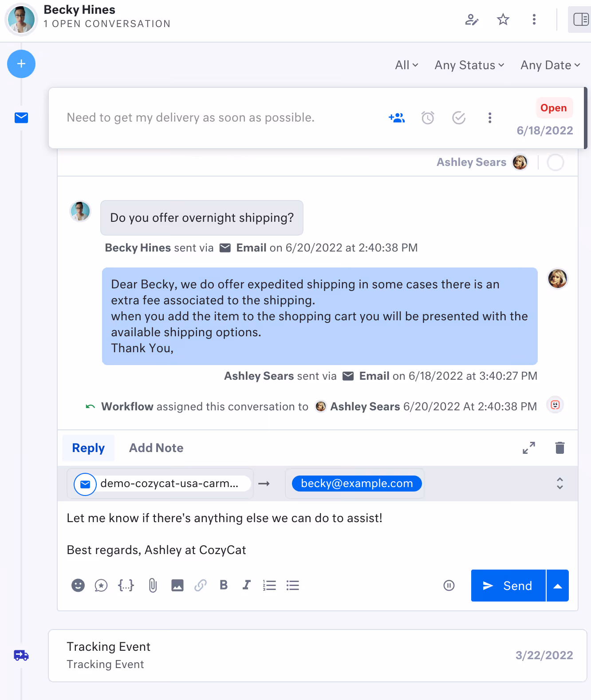Image resolution: width=591 pixels, height=700 pixels.
Task: Insert a numbered list
Action: [269, 586]
